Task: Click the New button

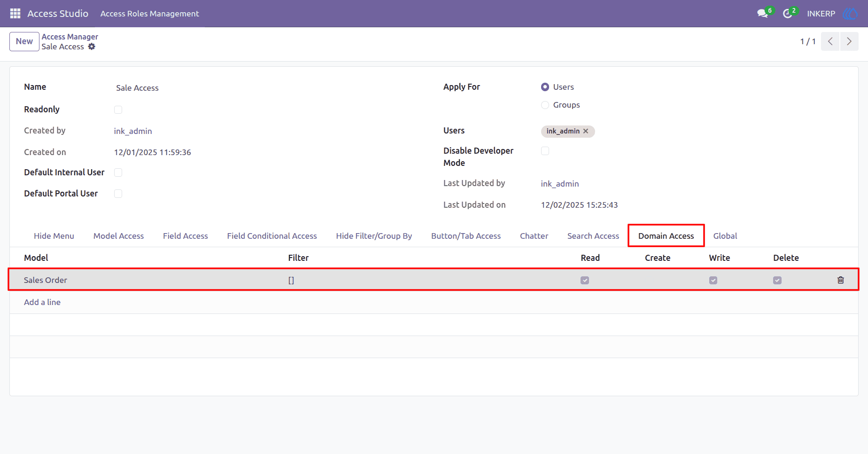Action: 24,41
